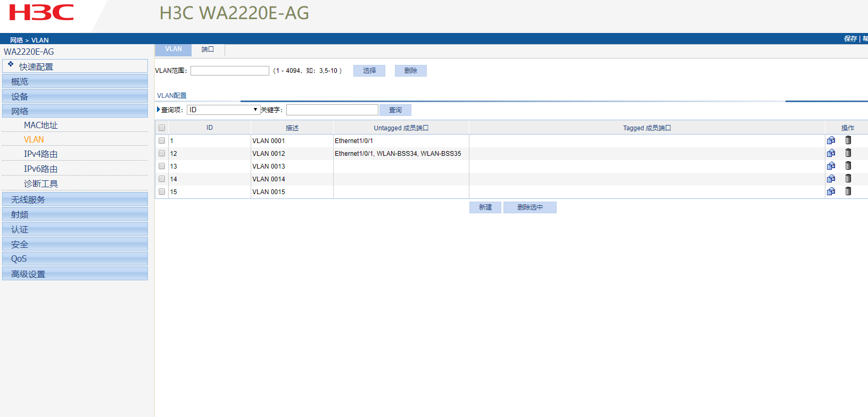Focus the 关键字 keyword input field
The width and height of the screenshot is (868, 417).
[x=332, y=110]
